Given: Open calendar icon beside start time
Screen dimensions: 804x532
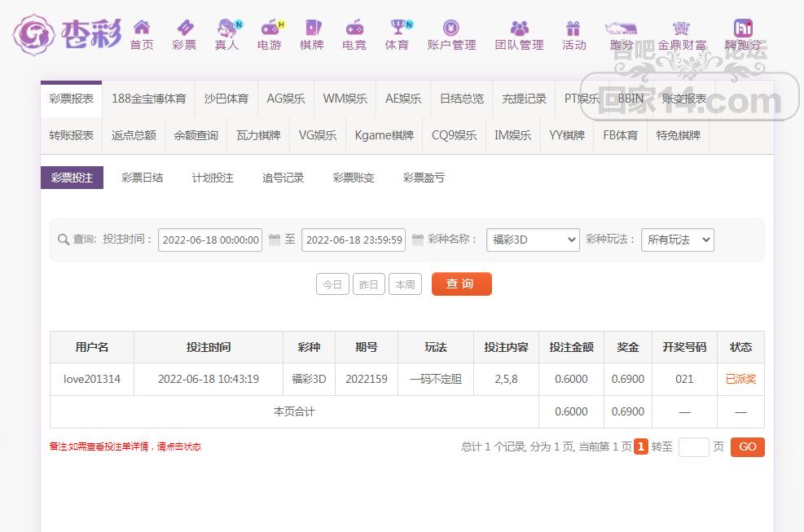Looking at the screenshot, I should (275, 240).
